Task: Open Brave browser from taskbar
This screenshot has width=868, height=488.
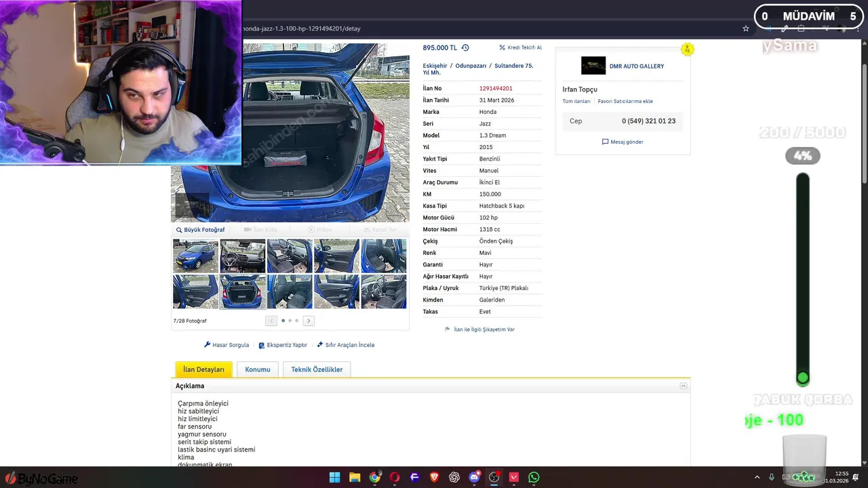Action: pos(434,477)
